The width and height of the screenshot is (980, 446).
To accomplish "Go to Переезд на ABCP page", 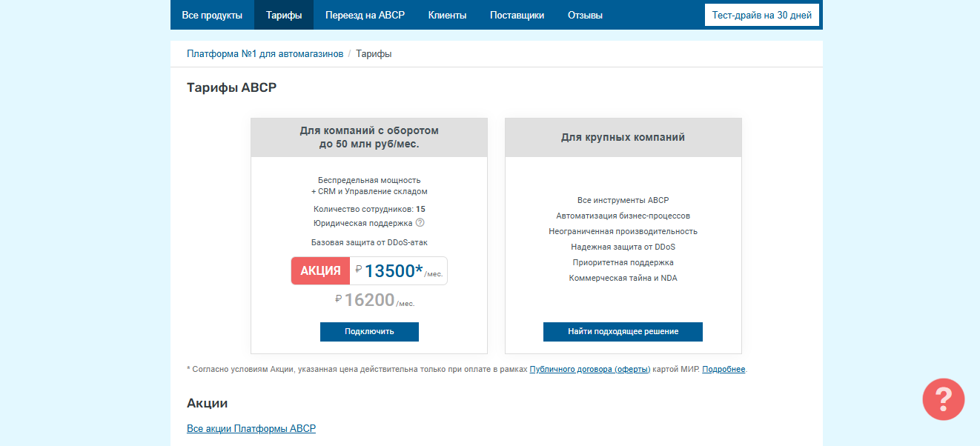I will pos(365,15).
